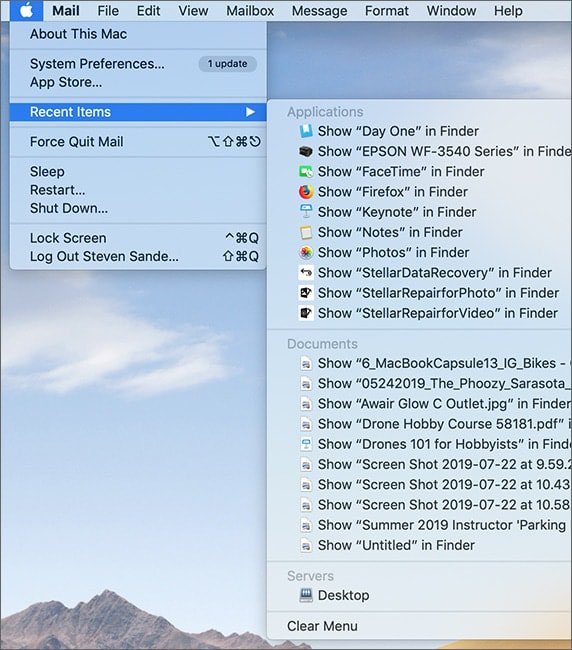This screenshot has width=572, height=650.
Task: Select Restart in the Apple menu
Action: (138, 190)
